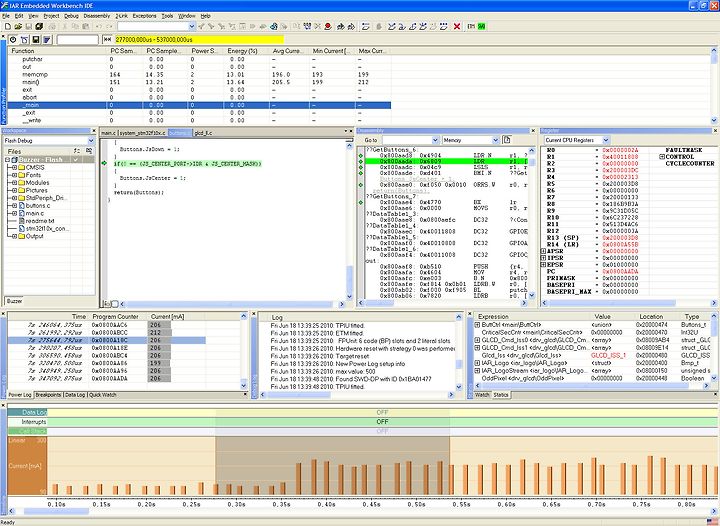Image resolution: width=720 pixels, height=526 pixels.
Task: Click the Step Over debug icon
Action: pos(392,27)
